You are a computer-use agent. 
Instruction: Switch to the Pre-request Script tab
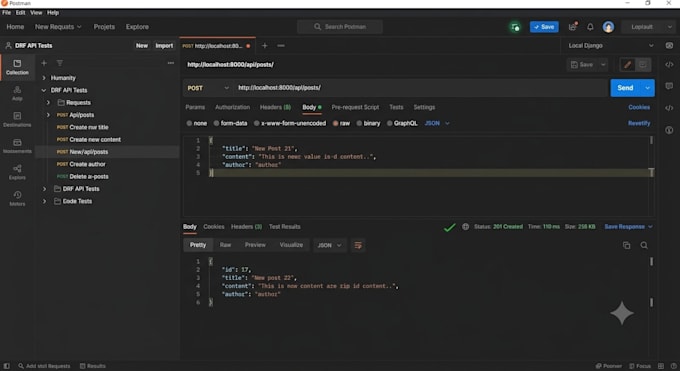(x=355, y=107)
